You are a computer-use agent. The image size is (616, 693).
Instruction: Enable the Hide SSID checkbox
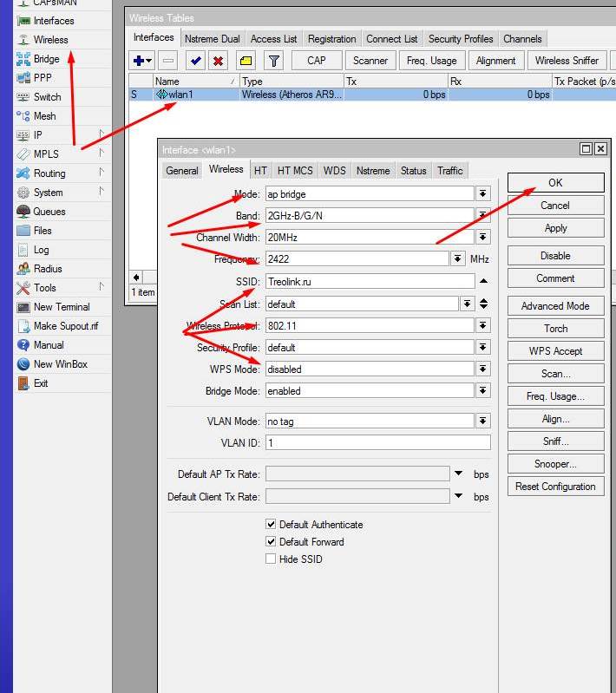click(272, 559)
